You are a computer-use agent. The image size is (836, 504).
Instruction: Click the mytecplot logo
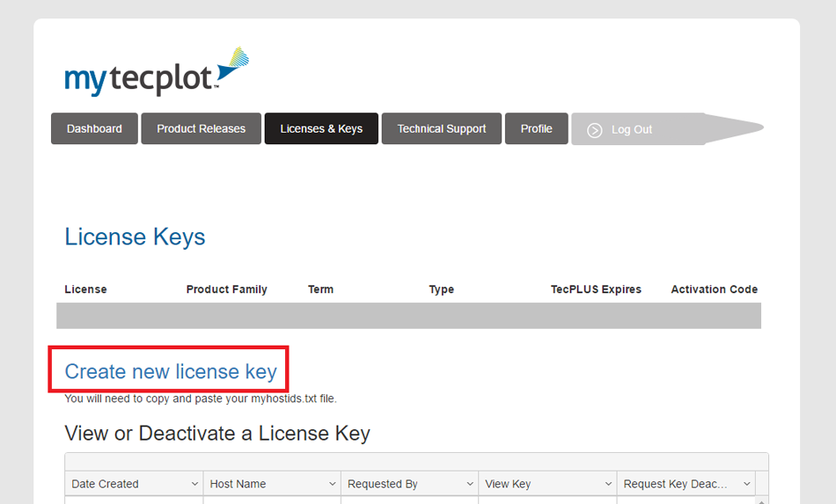(x=157, y=72)
